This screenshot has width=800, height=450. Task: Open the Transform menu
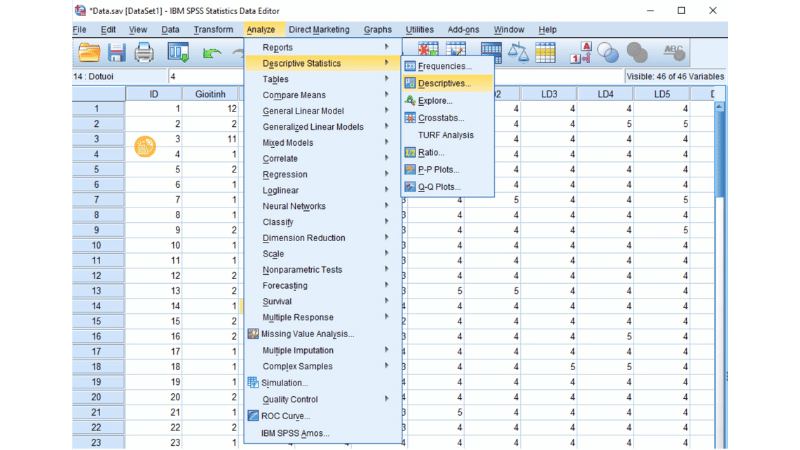tap(213, 30)
